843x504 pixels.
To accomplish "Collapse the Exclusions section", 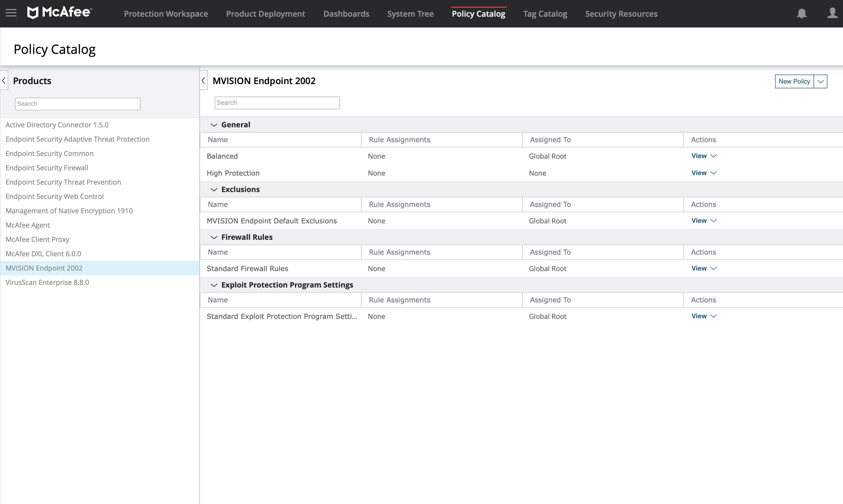I will (214, 189).
